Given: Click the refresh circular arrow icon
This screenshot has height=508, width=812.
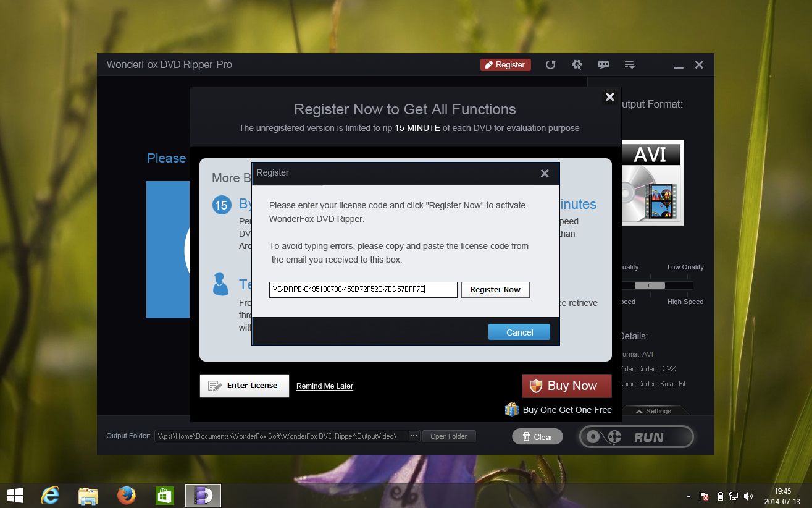Looking at the screenshot, I should [x=550, y=65].
